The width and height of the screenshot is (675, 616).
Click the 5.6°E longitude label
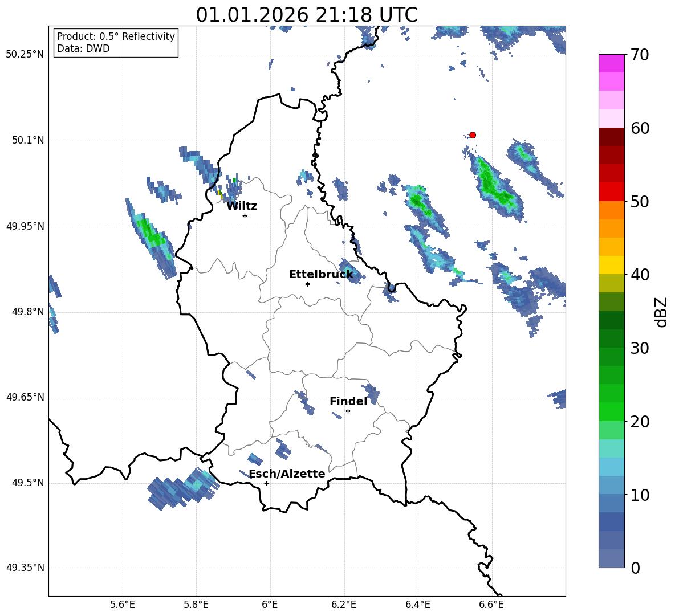pyautogui.click(x=123, y=605)
